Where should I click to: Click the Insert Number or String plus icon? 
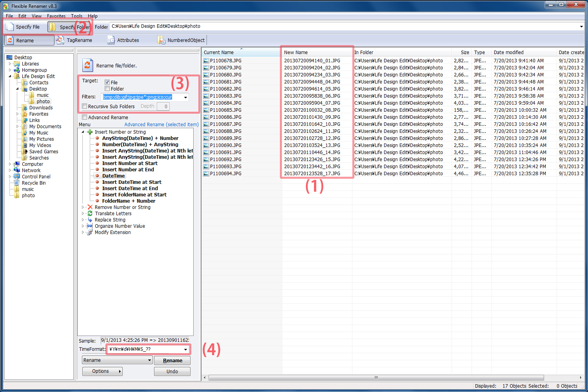tap(90, 132)
